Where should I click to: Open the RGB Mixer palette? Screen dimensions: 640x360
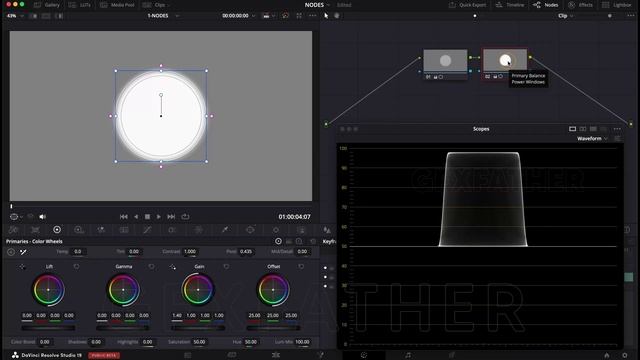101,230
